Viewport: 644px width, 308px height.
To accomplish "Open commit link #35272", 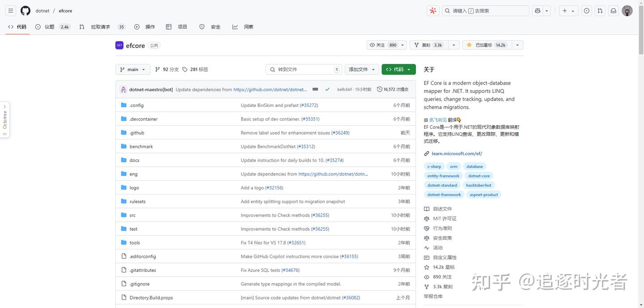I will pos(309,105).
